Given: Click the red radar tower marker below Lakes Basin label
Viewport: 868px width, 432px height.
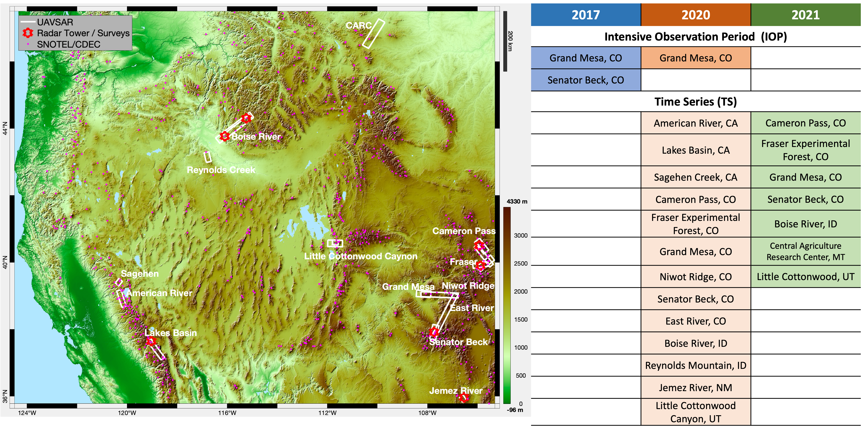Looking at the screenshot, I should 151,341.
